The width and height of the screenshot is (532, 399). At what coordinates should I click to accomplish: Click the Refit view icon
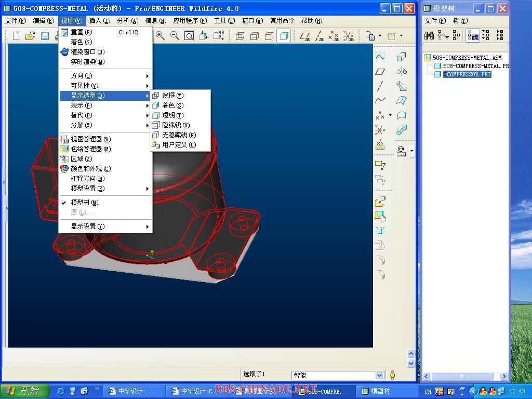189,35
